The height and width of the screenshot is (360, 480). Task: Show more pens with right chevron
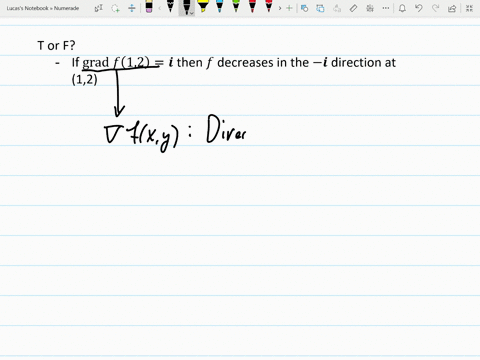pyautogui.click(x=280, y=8)
